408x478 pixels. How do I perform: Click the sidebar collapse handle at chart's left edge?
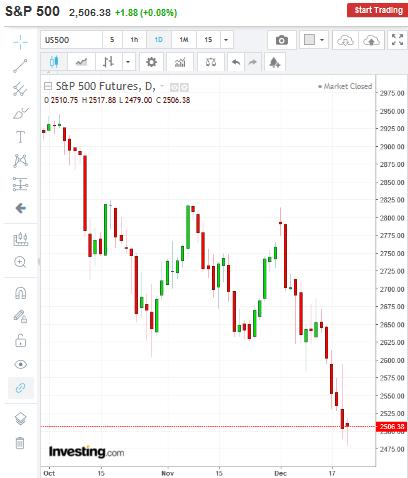click(x=39, y=262)
